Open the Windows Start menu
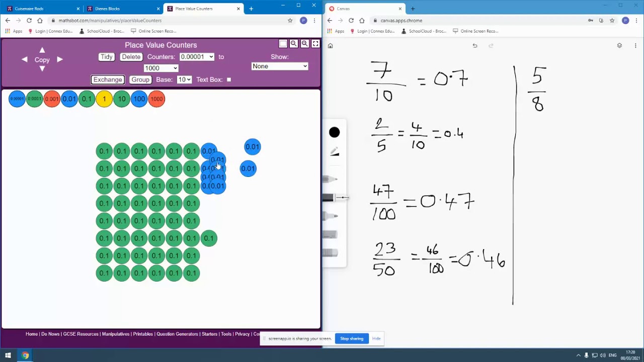The image size is (644, 362). 8,355
